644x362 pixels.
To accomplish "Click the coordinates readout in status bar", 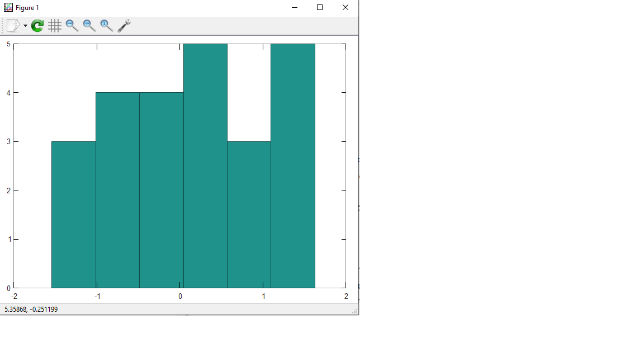I will click(31, 309).
